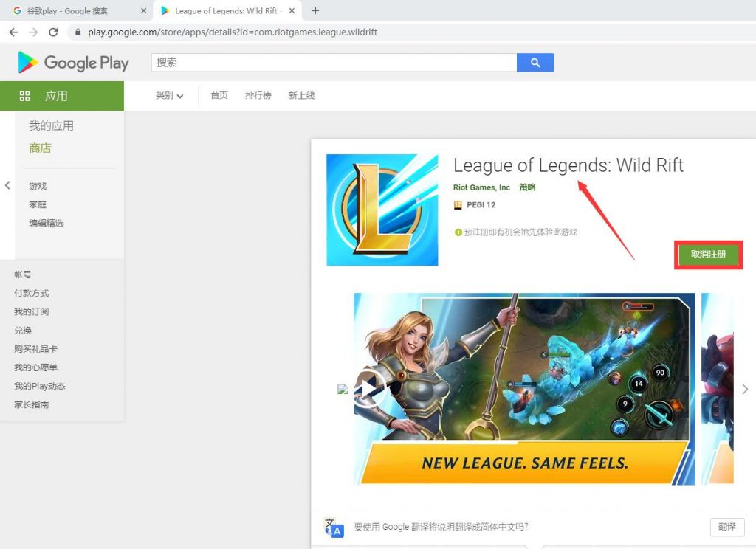Image resolution: width=756 pixels, height=549 pixels.
Task: Open the 新上线 tab
Action: 301,95
